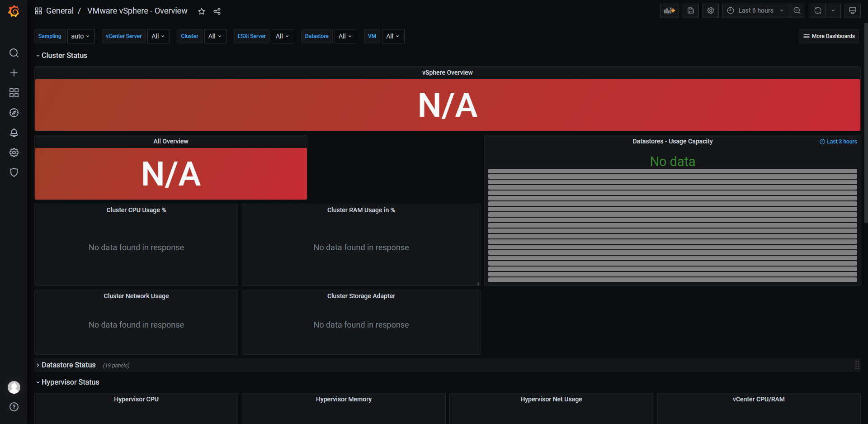Click the Add panel icon

(670, 10)
